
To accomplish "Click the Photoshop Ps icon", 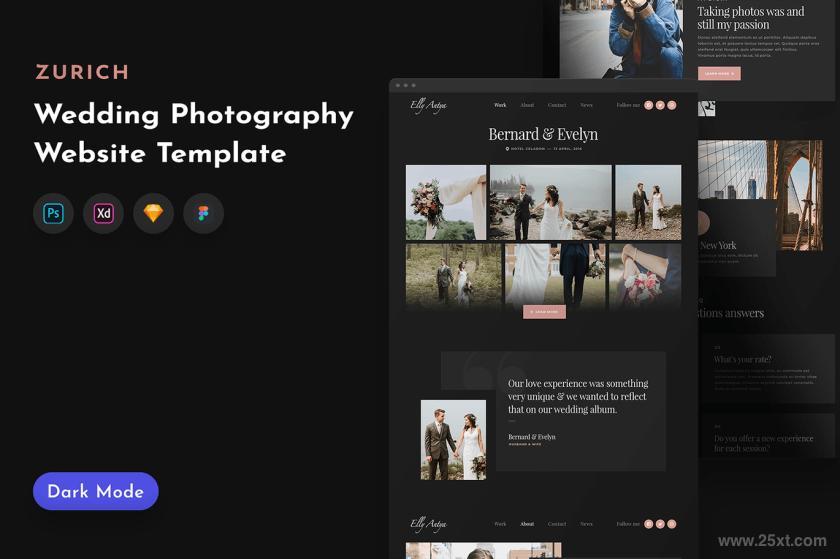I will (54, 213).
